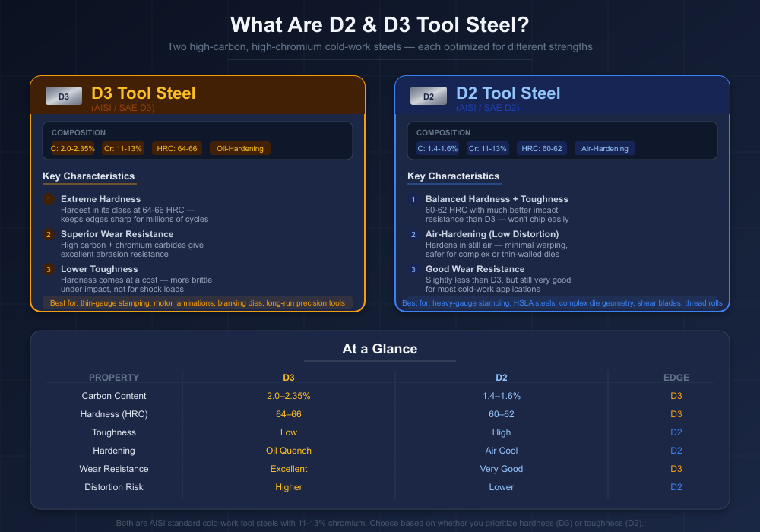Select the D2 badge on the blue card
This screenshot has height=532, width=760.
pos(429,96)
